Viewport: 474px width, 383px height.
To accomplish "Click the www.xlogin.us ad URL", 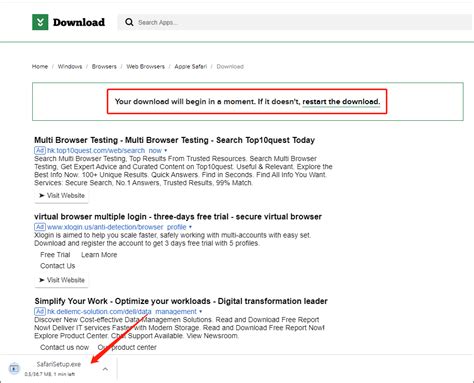I will [x=116, y=227].
